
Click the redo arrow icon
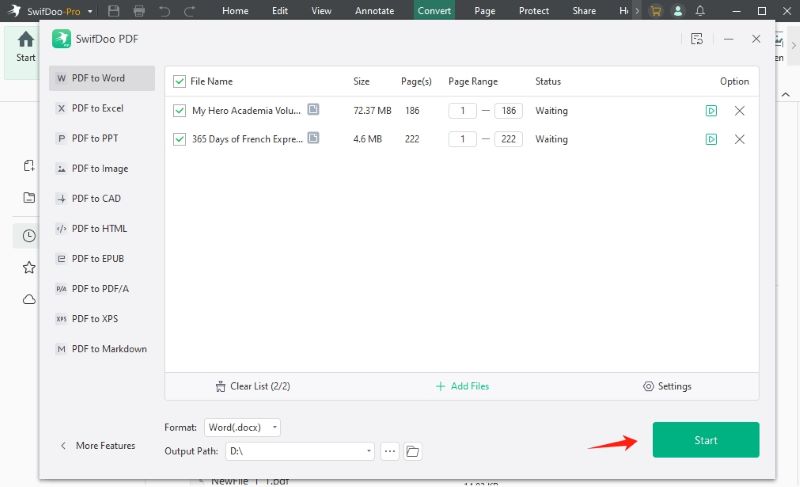coord(189,11)
